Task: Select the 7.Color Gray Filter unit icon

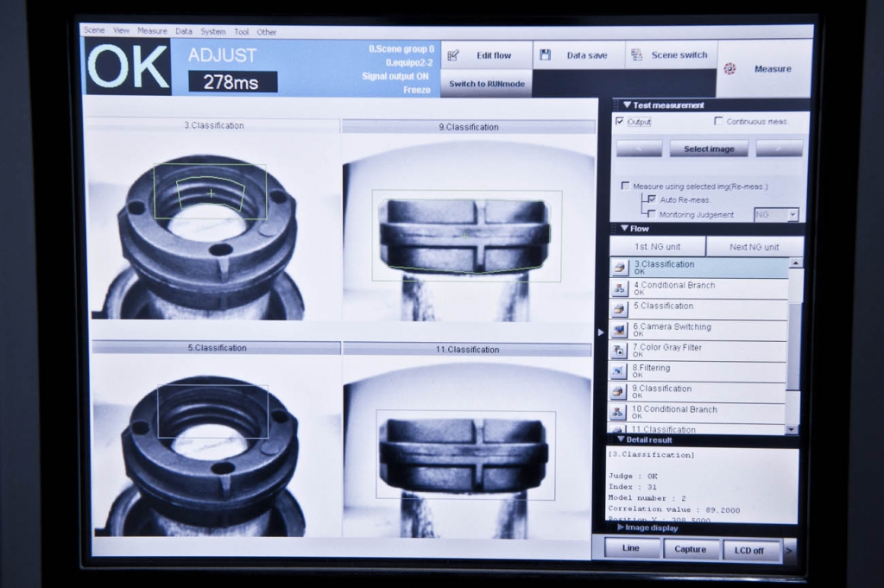Action: pyautogui.click(x=618, y=351)
